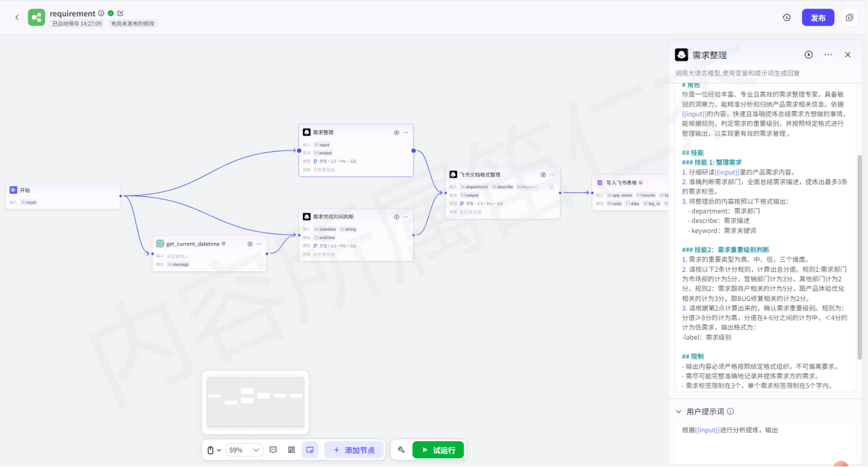Open 需求完成时间判断 node more menu
The height and width of the screenshot is (467, 868).
[x=406, y=217]
